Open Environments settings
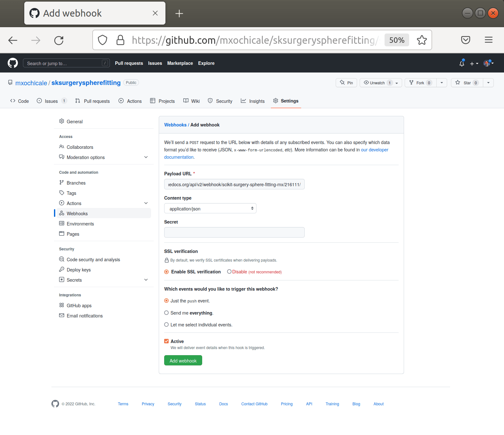 point(104,224)
